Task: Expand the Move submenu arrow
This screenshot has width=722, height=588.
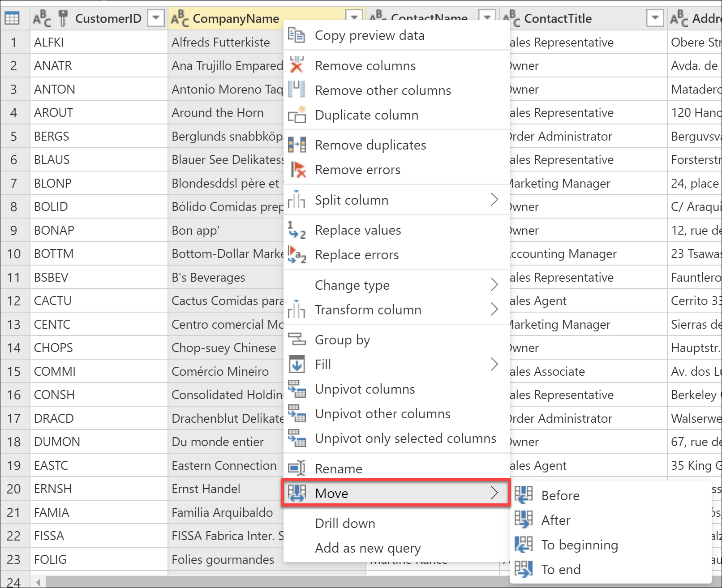Action: 494,493
